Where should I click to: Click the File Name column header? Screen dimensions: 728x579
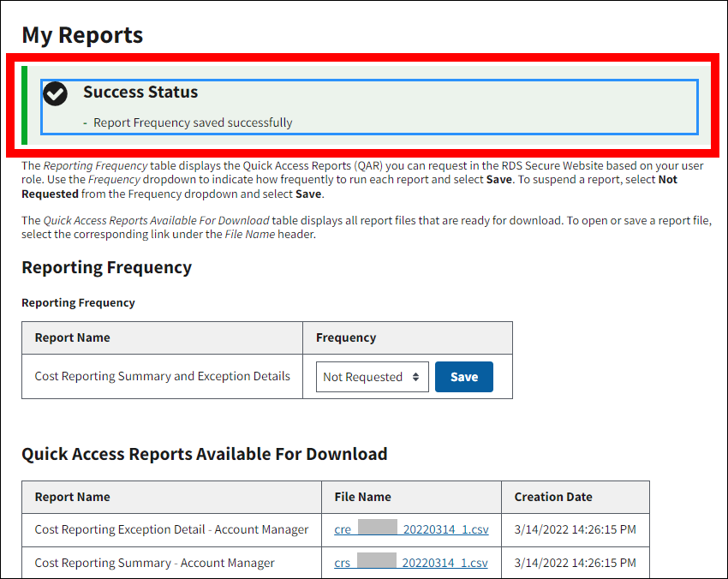pyautogui.click(x=362, y=497)
